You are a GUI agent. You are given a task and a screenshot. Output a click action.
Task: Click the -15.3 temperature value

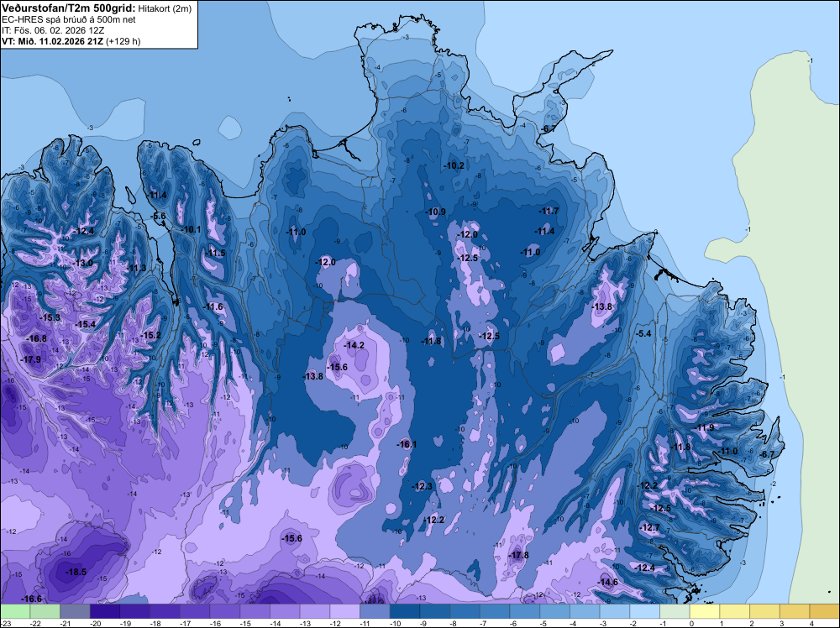click(x=50, y=317)
